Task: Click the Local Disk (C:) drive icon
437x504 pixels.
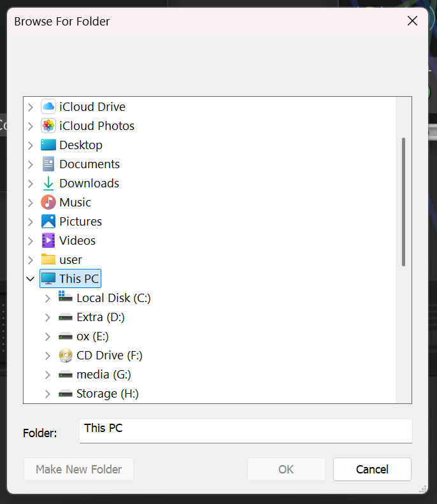Action: (66, 297)
